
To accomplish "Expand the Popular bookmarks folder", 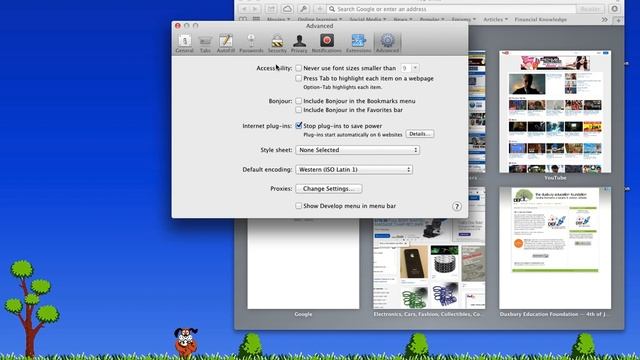I will click(x=432, y=20).
